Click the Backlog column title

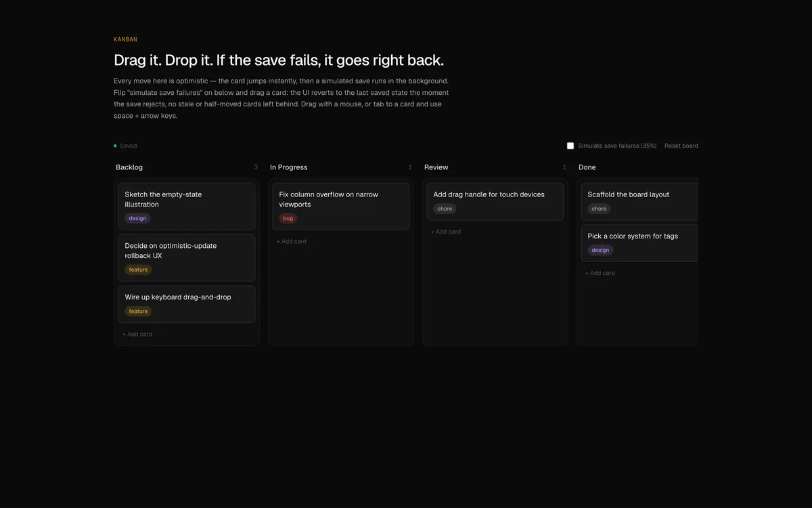click(x=129, y=167)
